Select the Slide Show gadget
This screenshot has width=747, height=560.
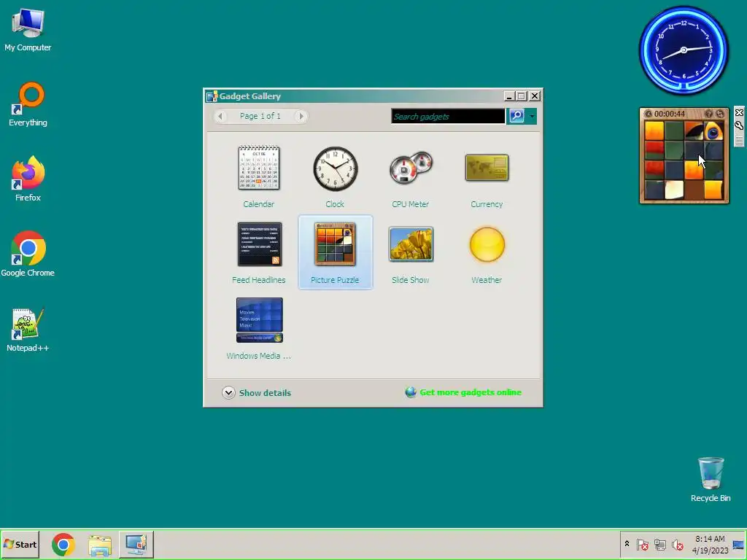tap(410, 253)
